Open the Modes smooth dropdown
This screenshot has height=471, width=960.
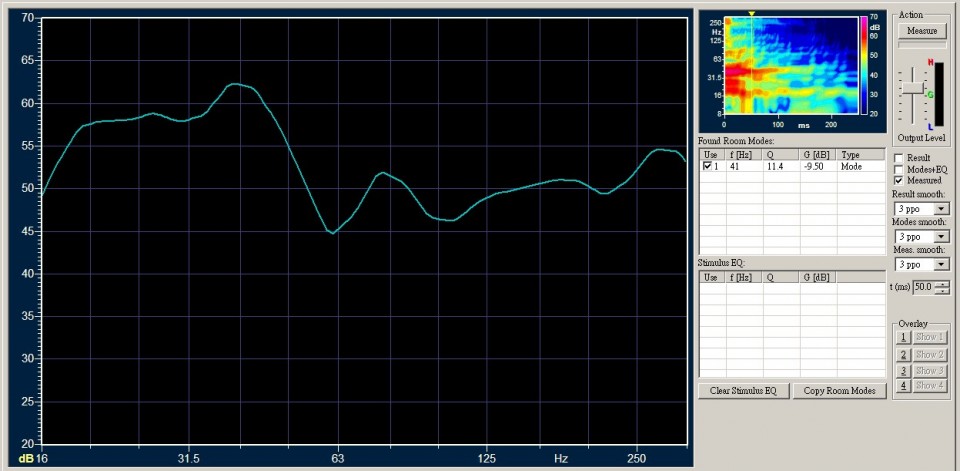(x=941, y=237)
